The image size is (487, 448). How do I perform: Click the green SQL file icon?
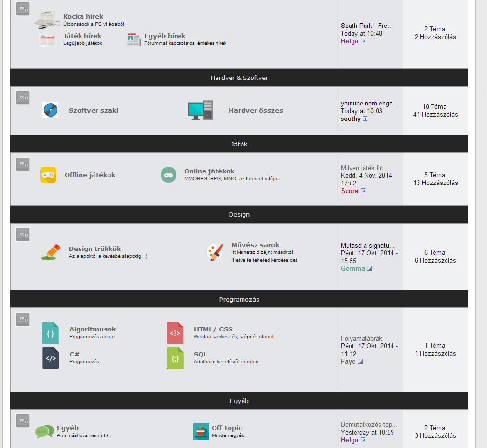click(175, 358)
